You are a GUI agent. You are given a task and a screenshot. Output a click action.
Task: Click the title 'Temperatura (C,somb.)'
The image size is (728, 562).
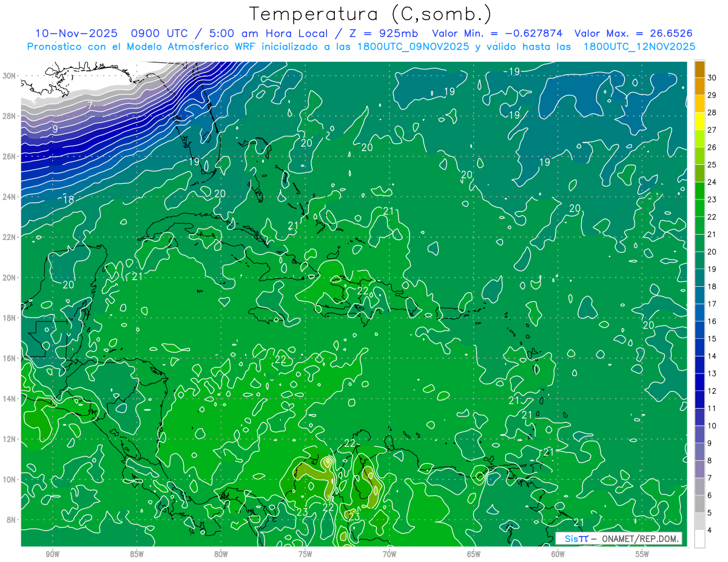371,14
